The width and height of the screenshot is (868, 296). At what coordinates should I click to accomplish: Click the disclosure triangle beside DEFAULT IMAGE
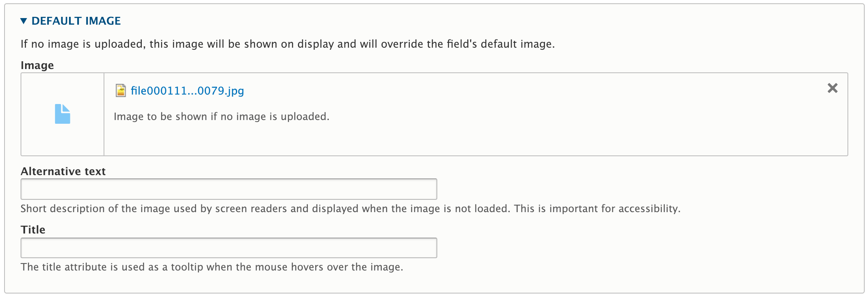[x=23, y=21]
